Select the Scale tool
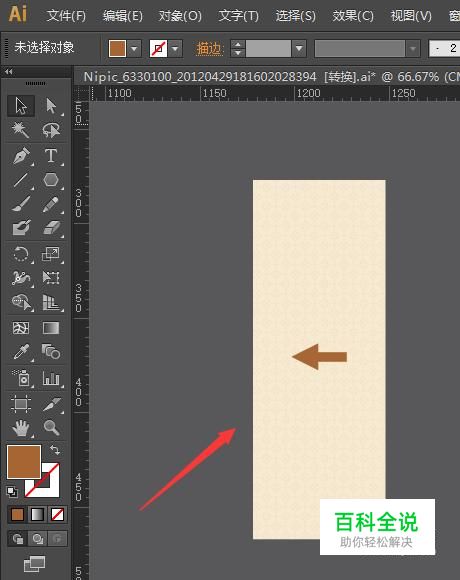Image resolution: width=460 pixels, height=580 pixels. (x=51, y=254)
